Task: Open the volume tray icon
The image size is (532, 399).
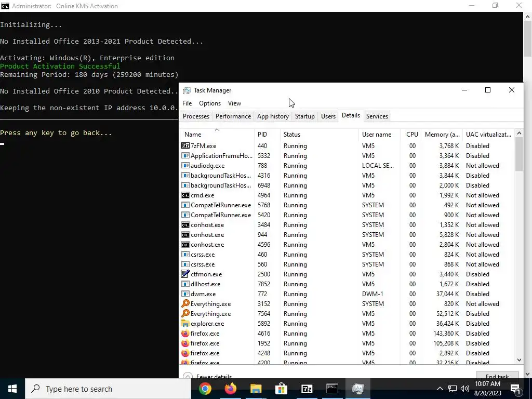Action: pos(465,389)
